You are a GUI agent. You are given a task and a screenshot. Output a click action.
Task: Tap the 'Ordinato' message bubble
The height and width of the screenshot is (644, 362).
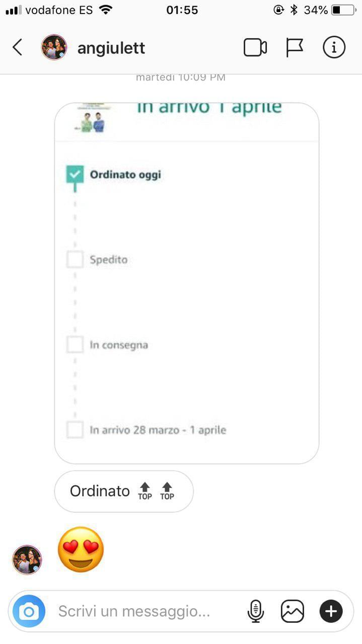coord(123,491)
